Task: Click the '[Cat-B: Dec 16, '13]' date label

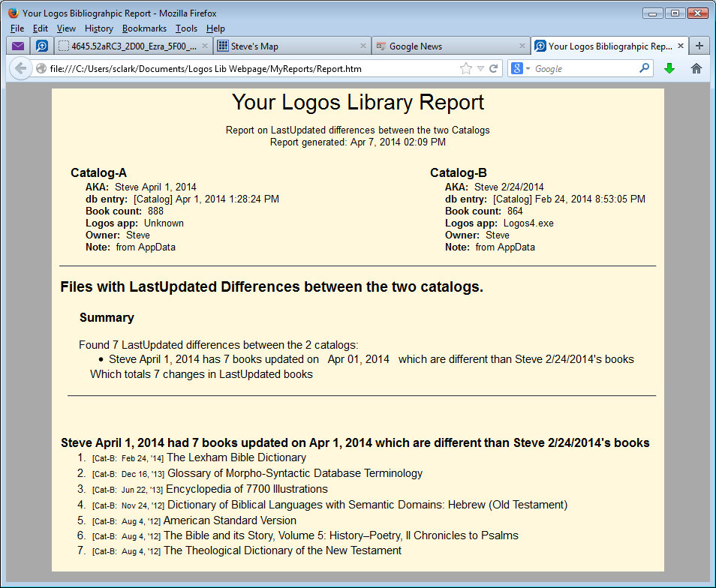Action: [128, 475]
